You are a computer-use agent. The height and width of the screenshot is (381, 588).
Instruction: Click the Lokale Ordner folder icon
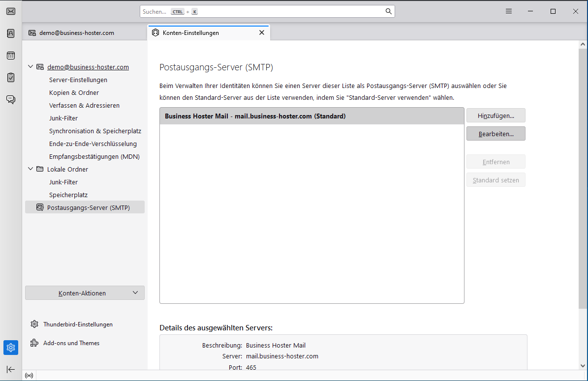40,169
